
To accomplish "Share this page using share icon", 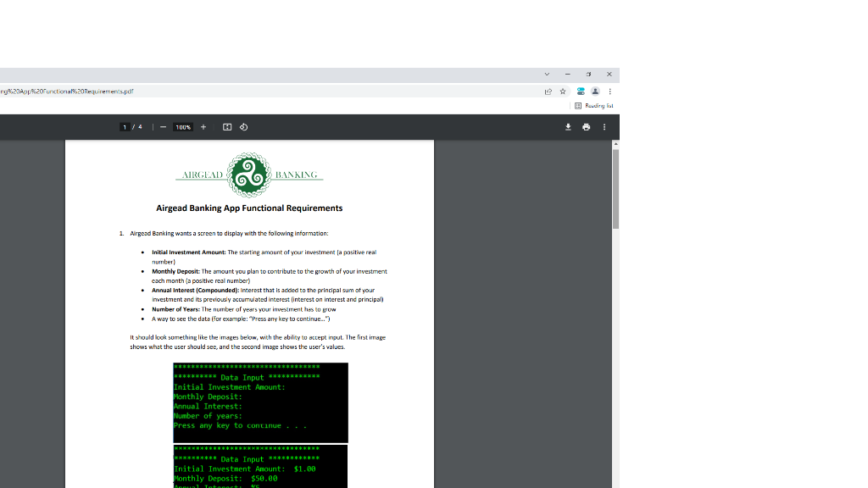I will pyautogui.click(x=548, y=91).
